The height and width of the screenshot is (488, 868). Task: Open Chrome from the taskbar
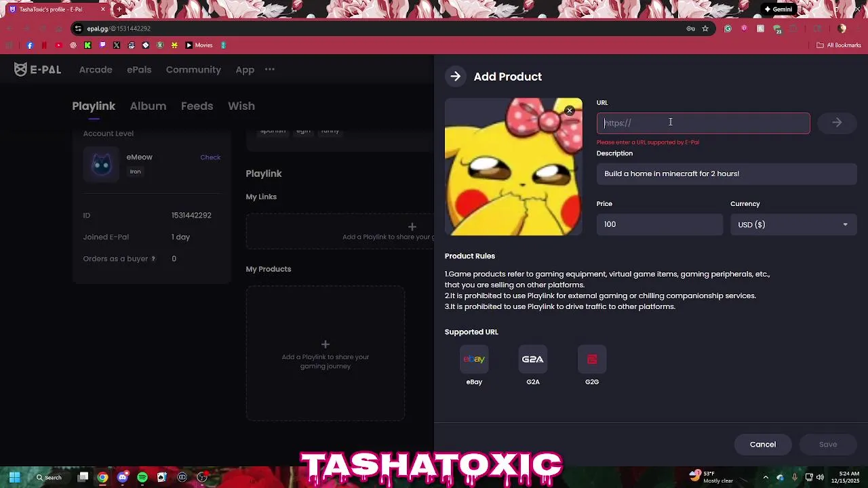point(102,477)
